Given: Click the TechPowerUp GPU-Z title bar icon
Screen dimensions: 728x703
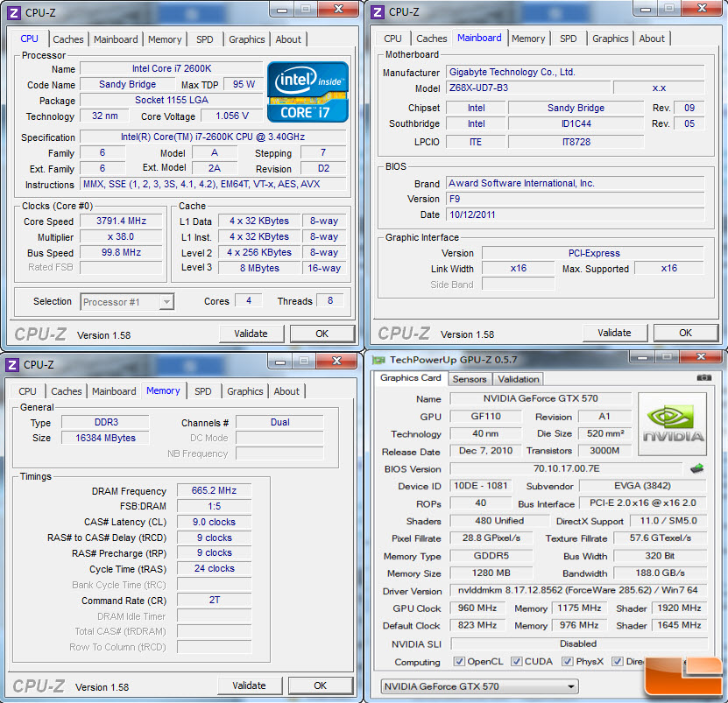Looking at the screenshot, I should pyautogui.click(x=379, y=360).
